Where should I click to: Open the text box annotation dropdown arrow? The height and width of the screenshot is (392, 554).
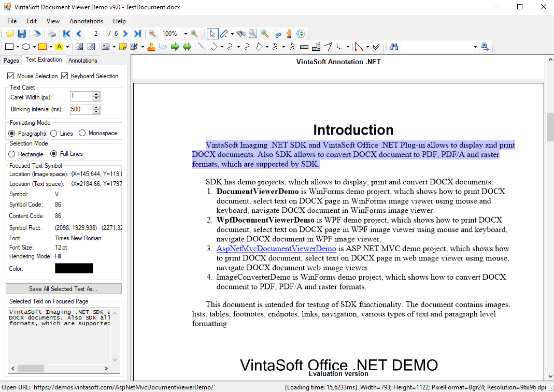pyautogui.click(x=114, y=47)
